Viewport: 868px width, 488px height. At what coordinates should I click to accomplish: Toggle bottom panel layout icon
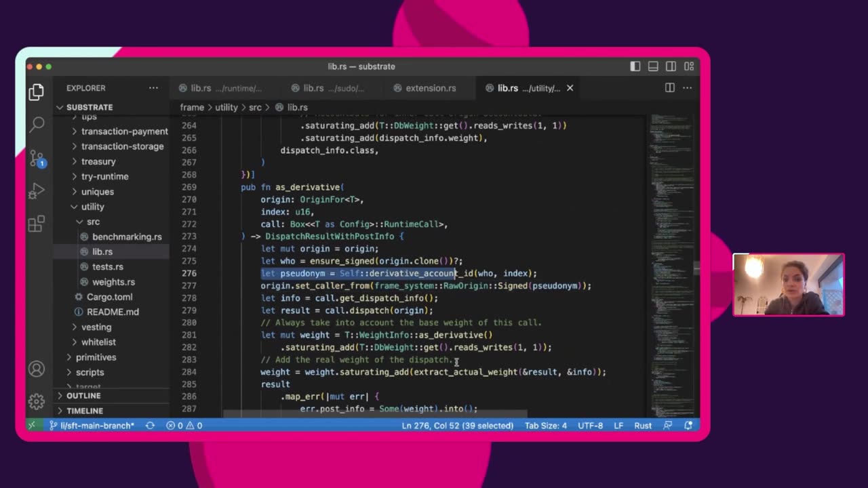tap(653, 66)
